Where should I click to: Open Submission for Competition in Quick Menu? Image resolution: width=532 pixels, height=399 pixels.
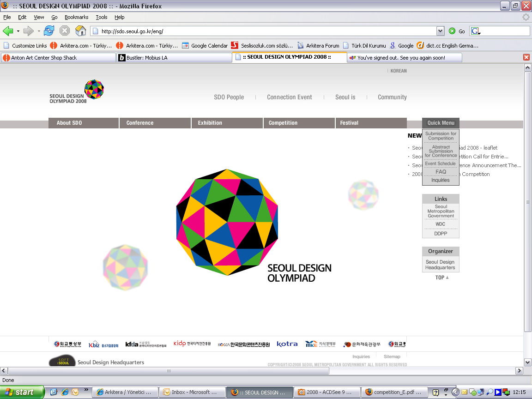[x=441, y=136]
